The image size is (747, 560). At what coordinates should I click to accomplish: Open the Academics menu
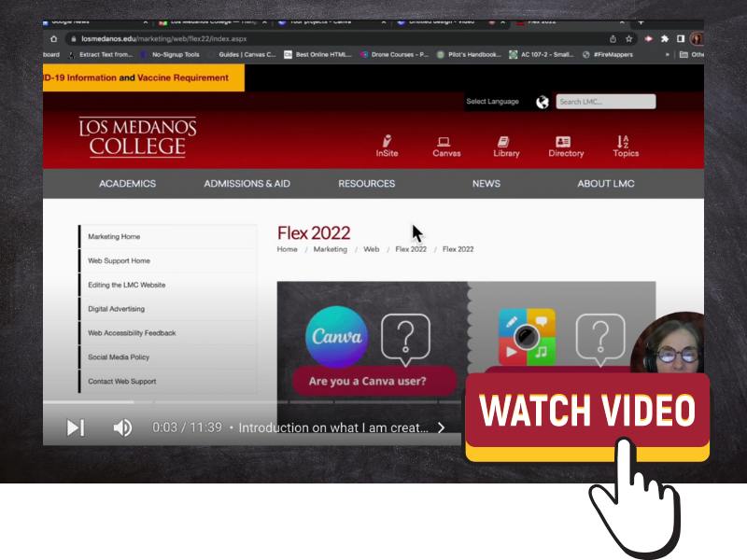(127, 184)
